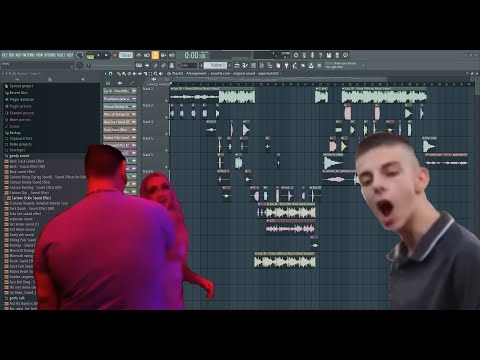Open the HELP menu
The image size is (480, 360).
tap(70, 55)
